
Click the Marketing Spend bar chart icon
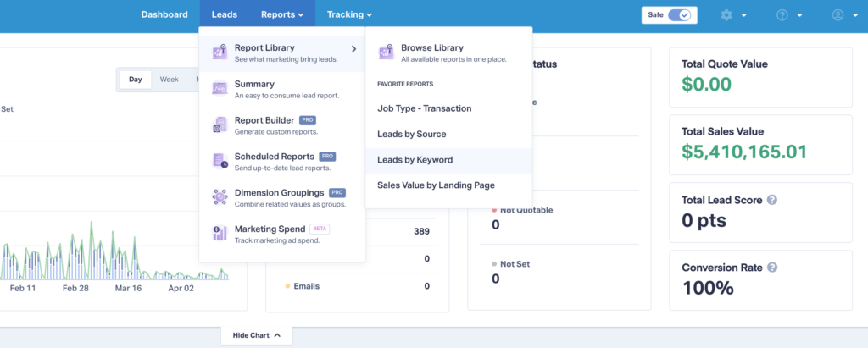point(220,234)
